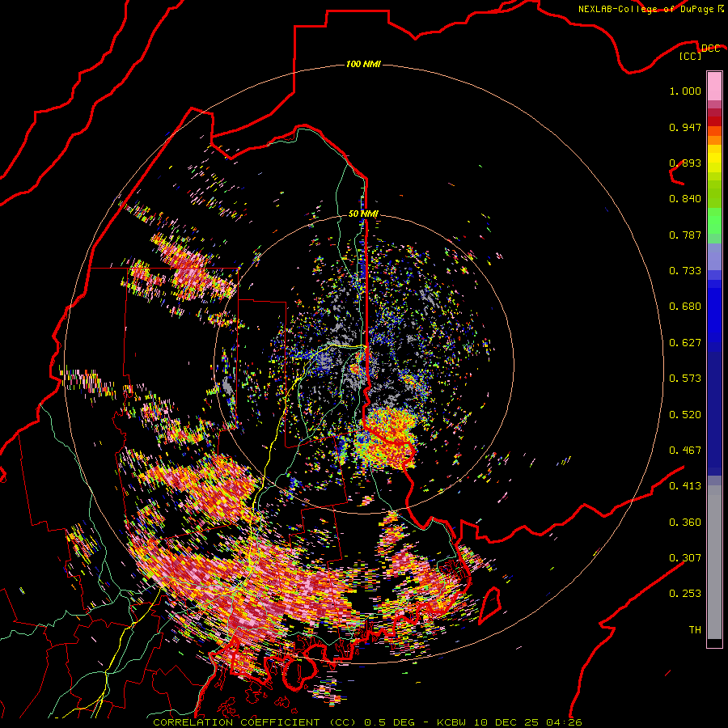Screen dimensions: 728x728
Task: Click the [CC] legend unit label
Action: pos(690,56)
